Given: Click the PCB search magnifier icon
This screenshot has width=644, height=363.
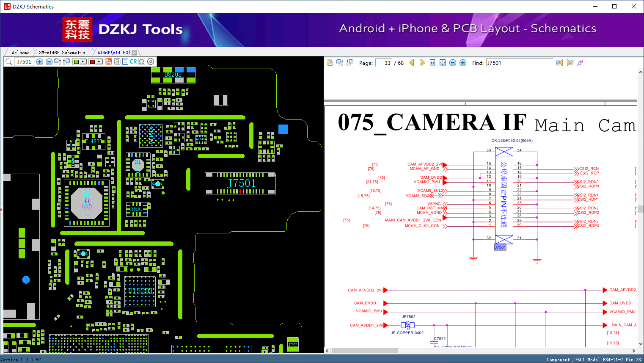Looking at the screenshot, I should pyautogui.click(x=8, y=62).
